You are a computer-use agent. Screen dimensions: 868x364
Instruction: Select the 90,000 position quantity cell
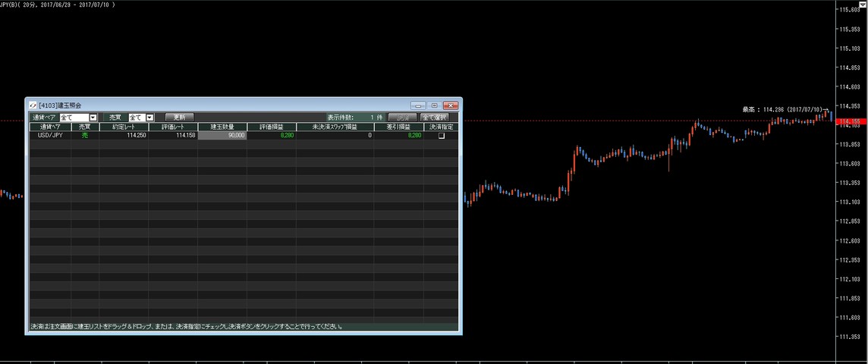222,136
